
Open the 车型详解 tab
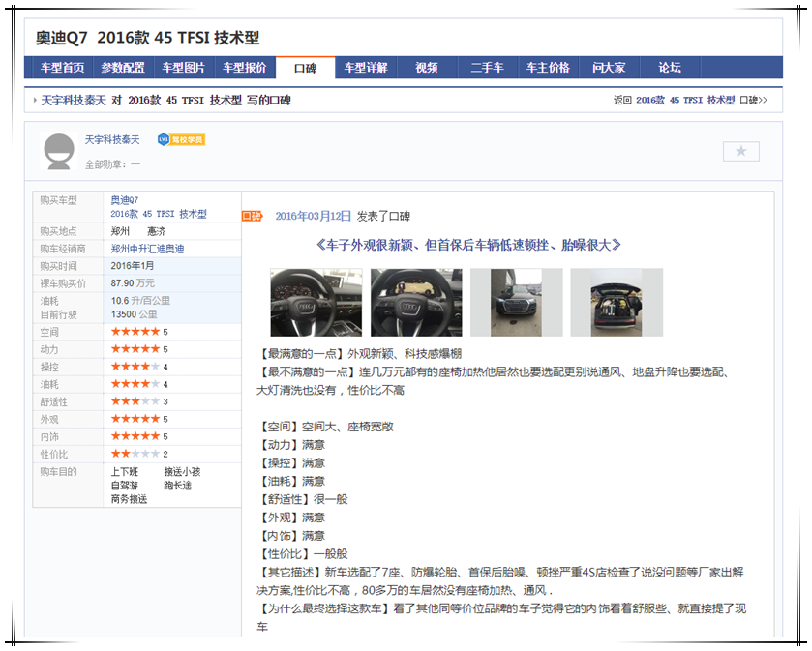tap(366, 68)
